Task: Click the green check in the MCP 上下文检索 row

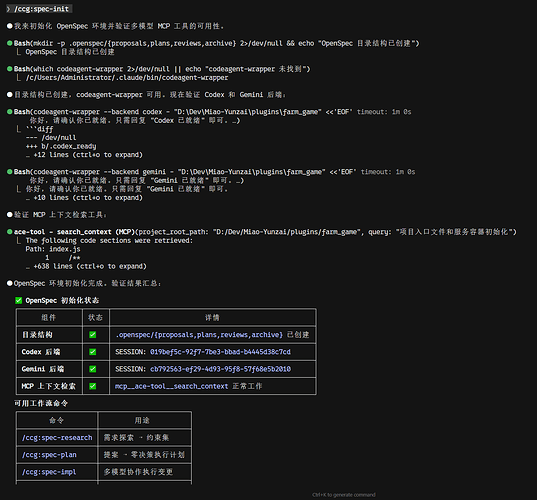Action: 92,386
